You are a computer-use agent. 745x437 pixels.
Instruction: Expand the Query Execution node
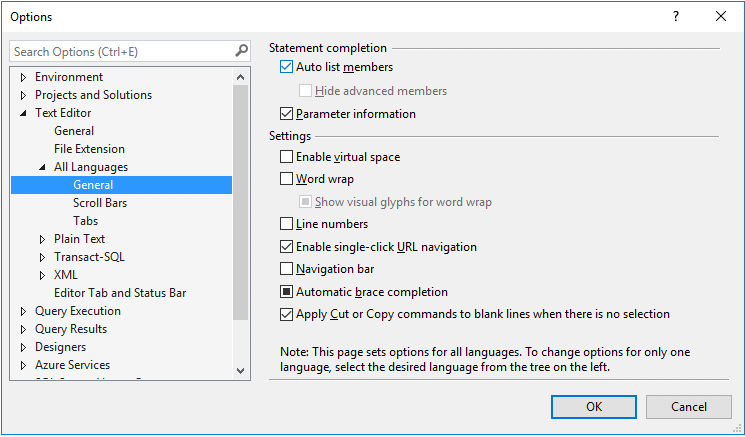click(24, 311)
